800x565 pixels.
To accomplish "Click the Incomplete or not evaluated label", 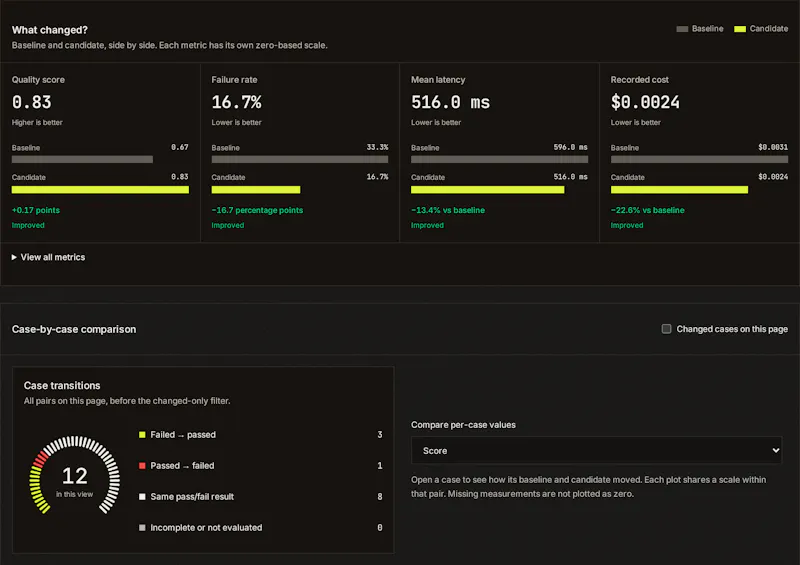I will coord(206,527).
